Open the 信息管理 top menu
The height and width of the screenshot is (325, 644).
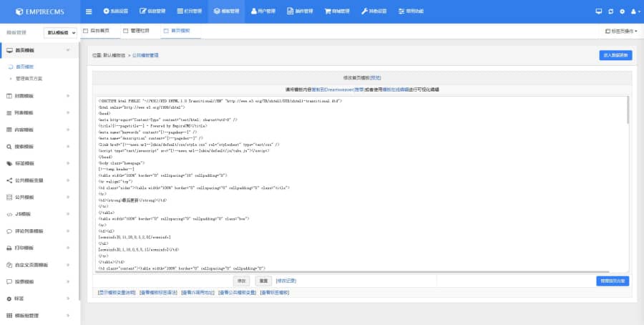(152, 11)
